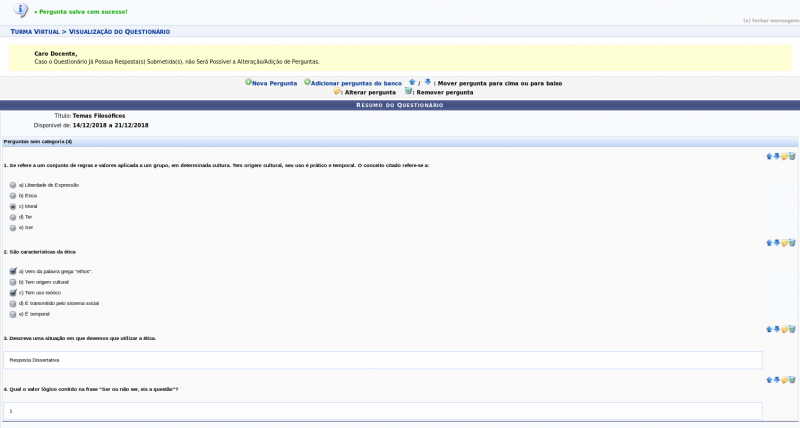The width and height of the screenshot is (800, 428).
Task: Delete question 2 using trash icon
Action: (x=792, y=243)
